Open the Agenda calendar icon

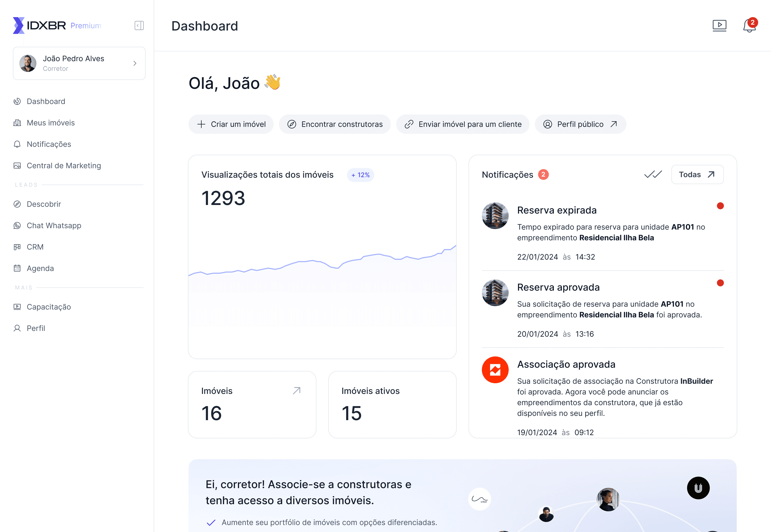tap(17, 268)
